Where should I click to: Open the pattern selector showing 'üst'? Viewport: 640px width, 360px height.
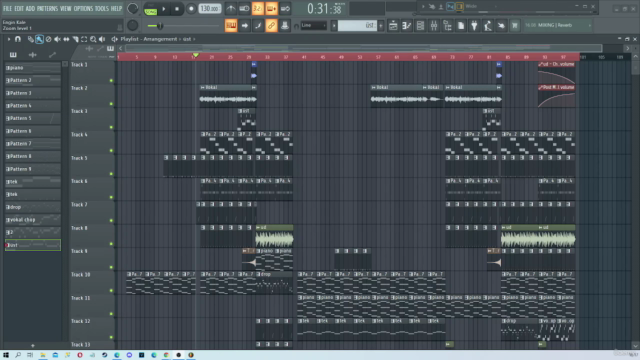(357, 26)
